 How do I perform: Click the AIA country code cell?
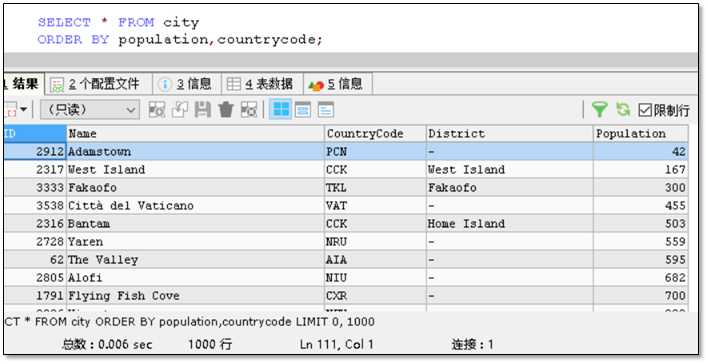(375, 260)
